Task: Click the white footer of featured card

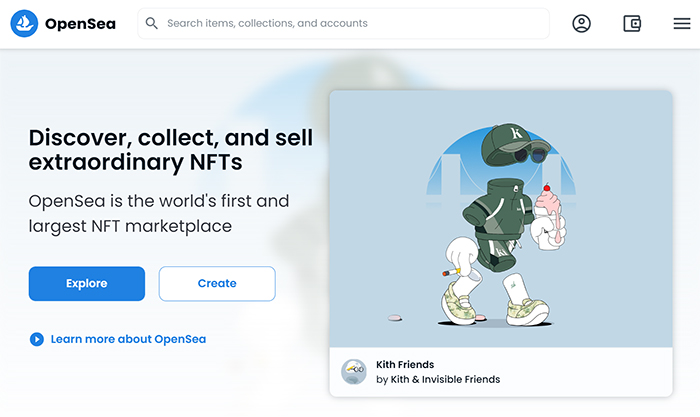Action: [501, 372]
